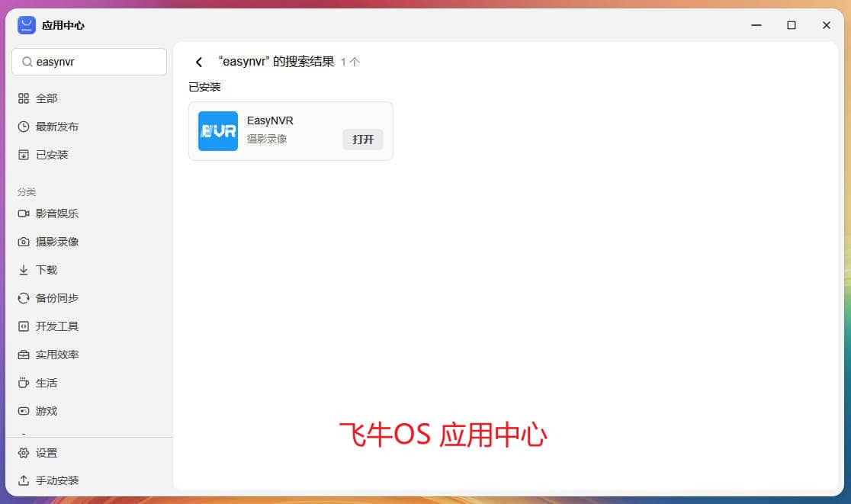Click the 实用效率 briefcase icon
Viewport: 851px width, 504px height.
(24, 355)
